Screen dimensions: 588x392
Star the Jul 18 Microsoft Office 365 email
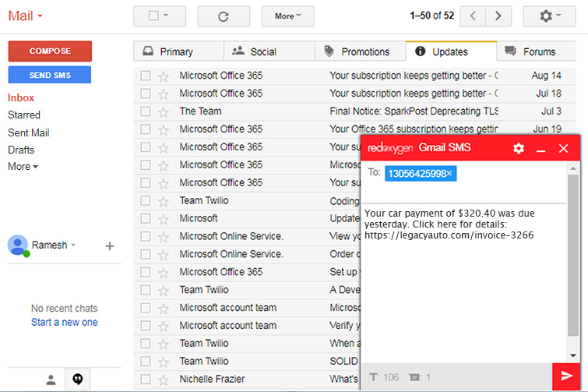point(163,94)
